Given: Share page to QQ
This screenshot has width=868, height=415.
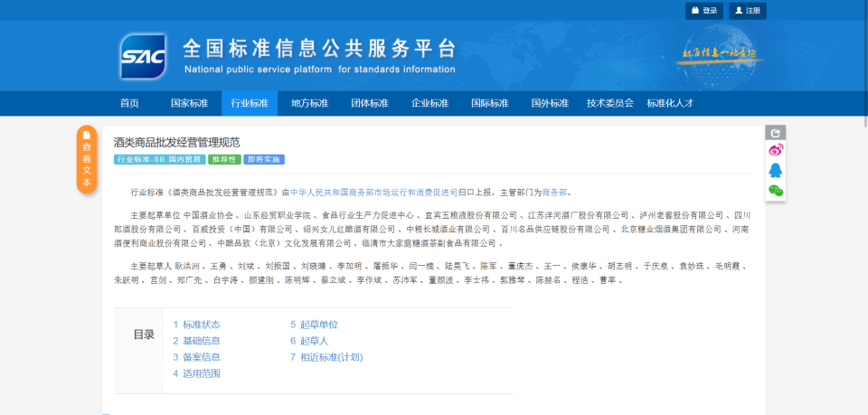Looking at the screenshot, I should pyautogui.click(x=776, y=170).
